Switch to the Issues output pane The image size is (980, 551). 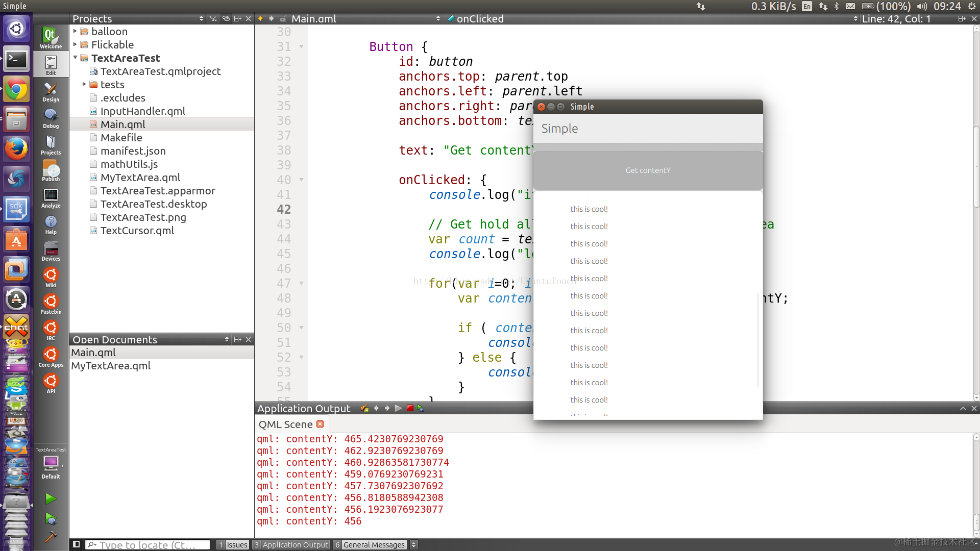click(233, 544)
